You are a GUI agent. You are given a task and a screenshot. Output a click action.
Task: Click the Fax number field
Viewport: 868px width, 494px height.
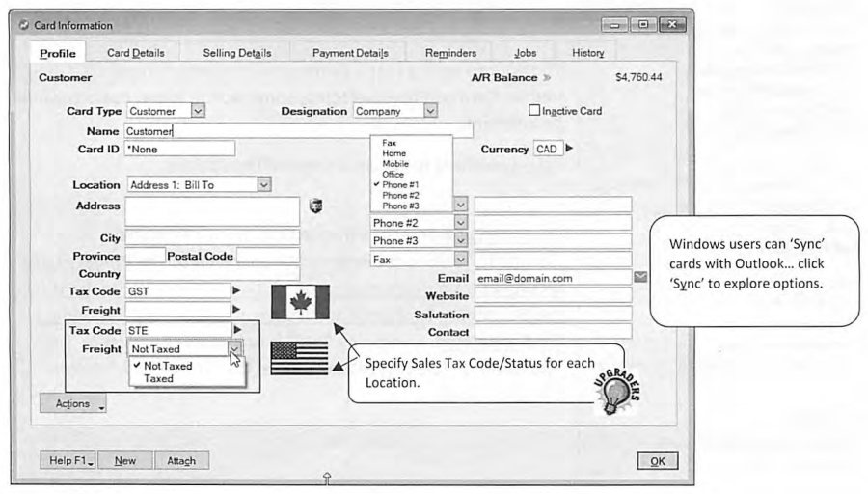(553, 259)
